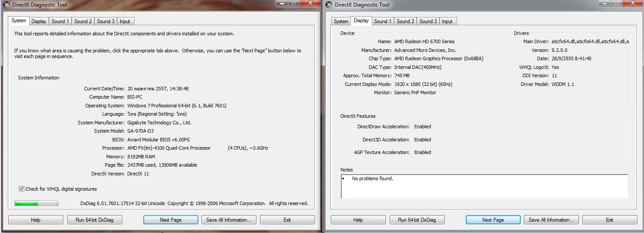644x233 pixels.
Task: Click Exit button in right window
Action: (609, 220)
